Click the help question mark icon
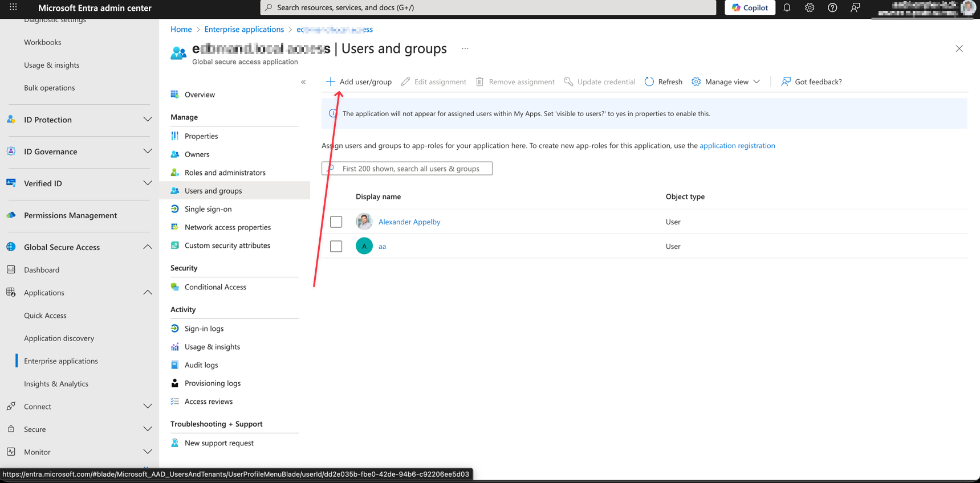This screenshot has height=483, width=980. click(832, 7)
